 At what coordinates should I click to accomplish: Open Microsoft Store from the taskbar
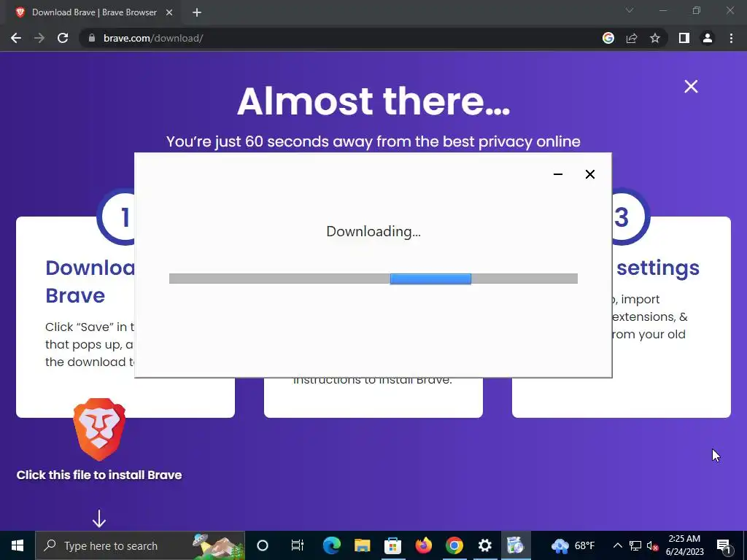click(392, 545)
